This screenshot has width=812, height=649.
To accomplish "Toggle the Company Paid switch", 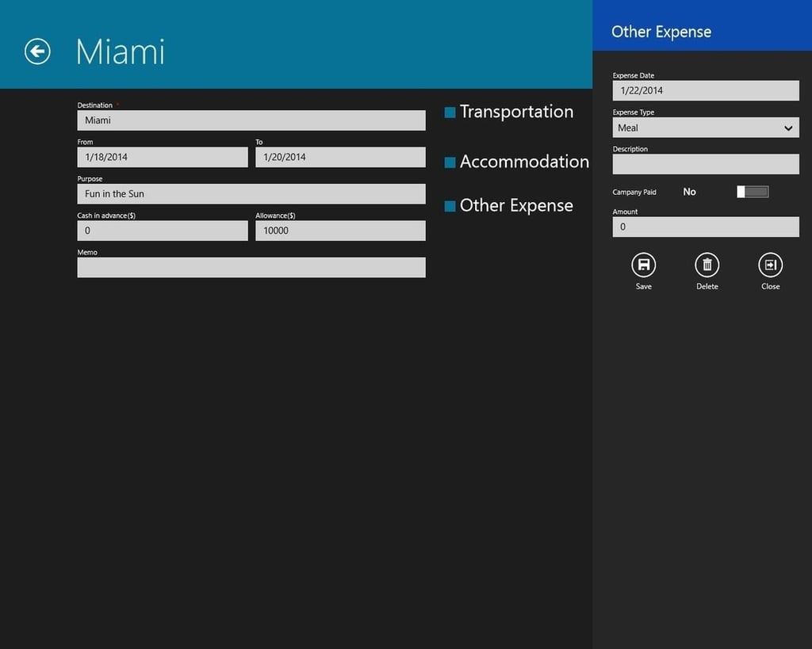I will point(753,192).
